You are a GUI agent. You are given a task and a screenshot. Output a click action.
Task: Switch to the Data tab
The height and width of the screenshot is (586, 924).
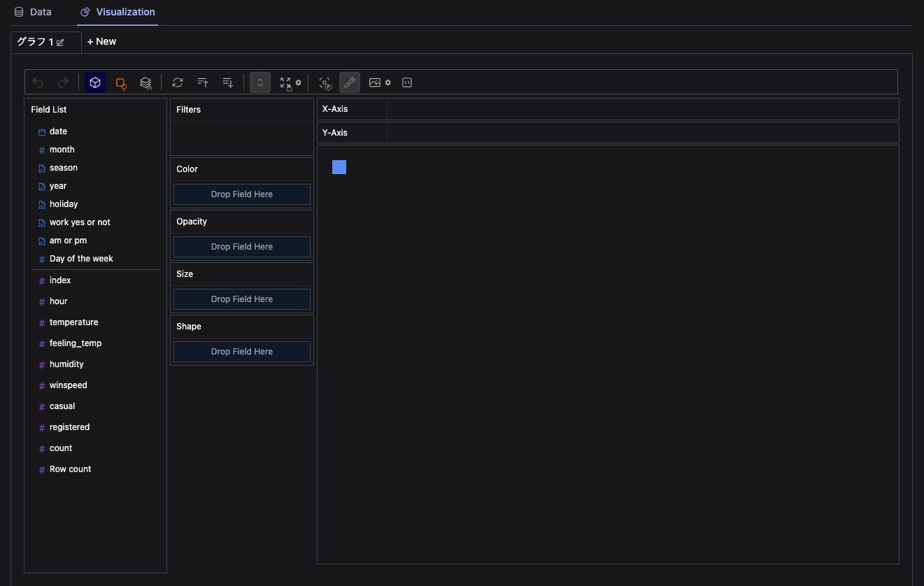coord(33,11)
